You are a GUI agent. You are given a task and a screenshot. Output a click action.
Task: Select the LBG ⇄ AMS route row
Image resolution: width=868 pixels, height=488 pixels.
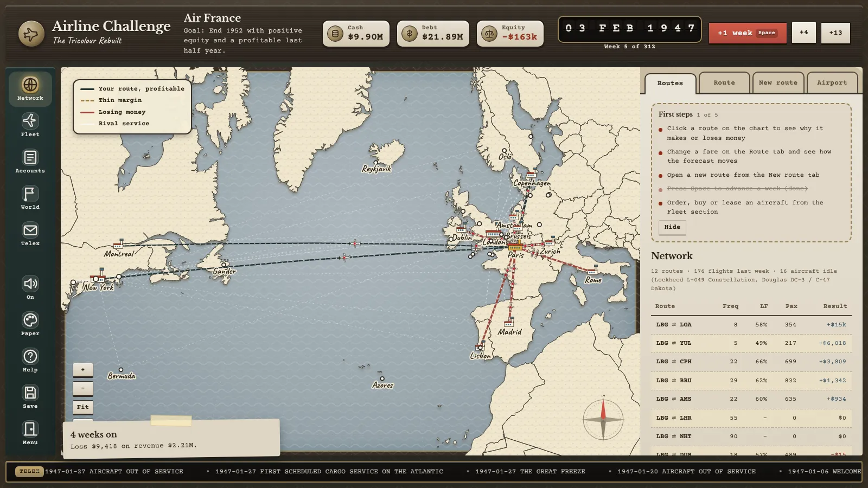[751, 399]
